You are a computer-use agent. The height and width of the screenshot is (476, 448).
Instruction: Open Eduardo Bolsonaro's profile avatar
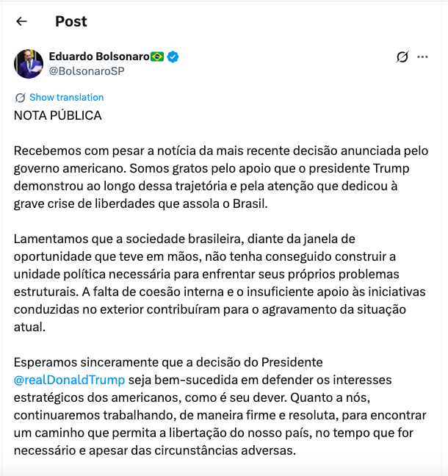[x=29, y=64]
